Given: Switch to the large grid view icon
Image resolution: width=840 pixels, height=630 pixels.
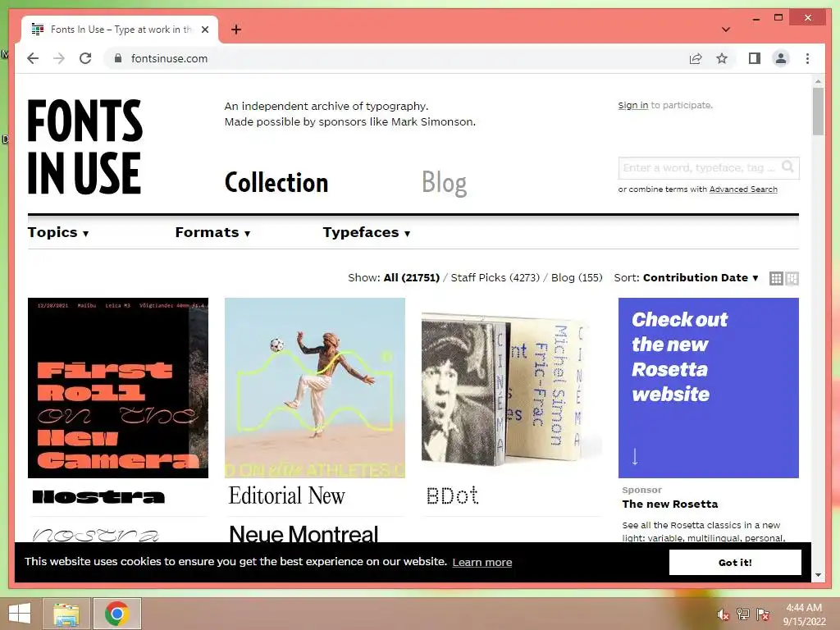Looking at the screenshot, I should pos(792,278).
